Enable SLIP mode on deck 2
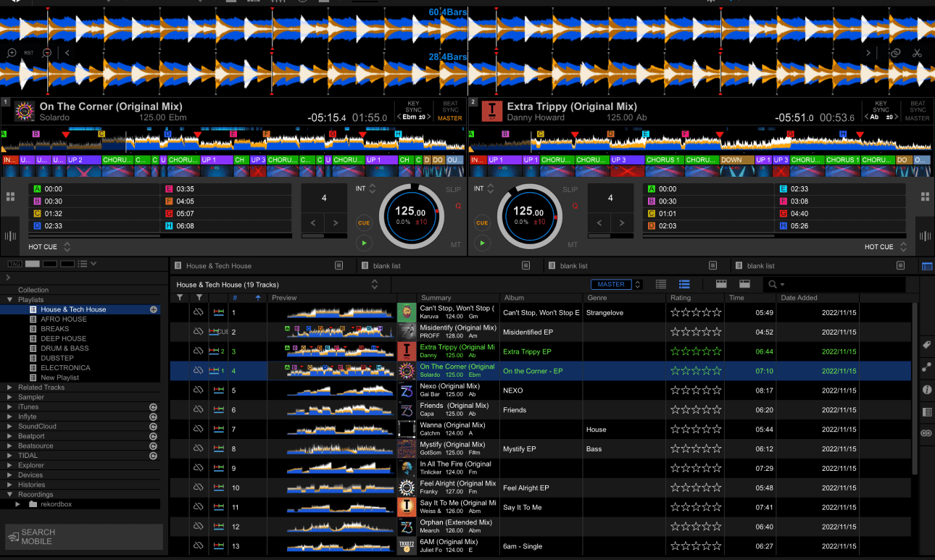 (x=570, y=190)
